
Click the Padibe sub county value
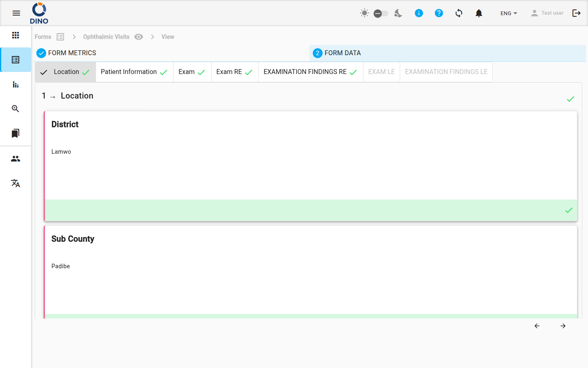click(60, 266)
